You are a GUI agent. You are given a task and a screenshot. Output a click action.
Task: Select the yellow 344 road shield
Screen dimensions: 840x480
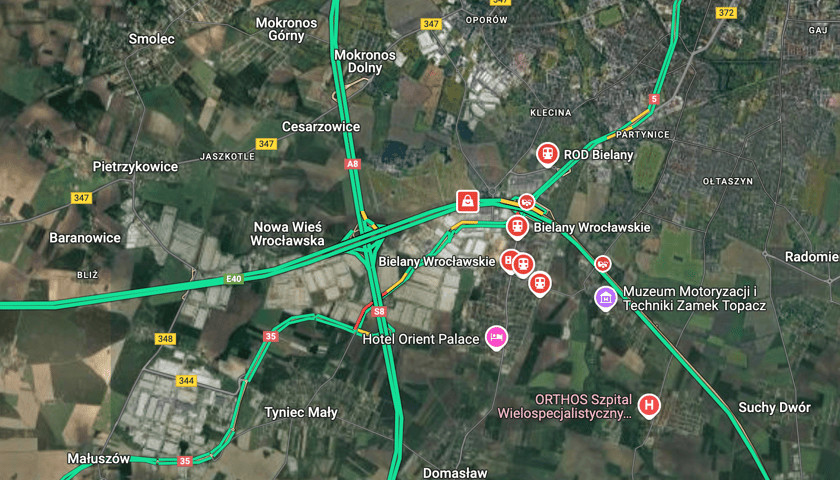click(186, 381)
